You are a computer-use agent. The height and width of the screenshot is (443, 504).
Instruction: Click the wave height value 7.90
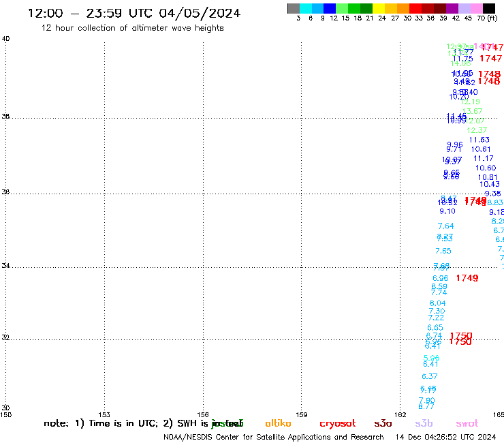427,400
